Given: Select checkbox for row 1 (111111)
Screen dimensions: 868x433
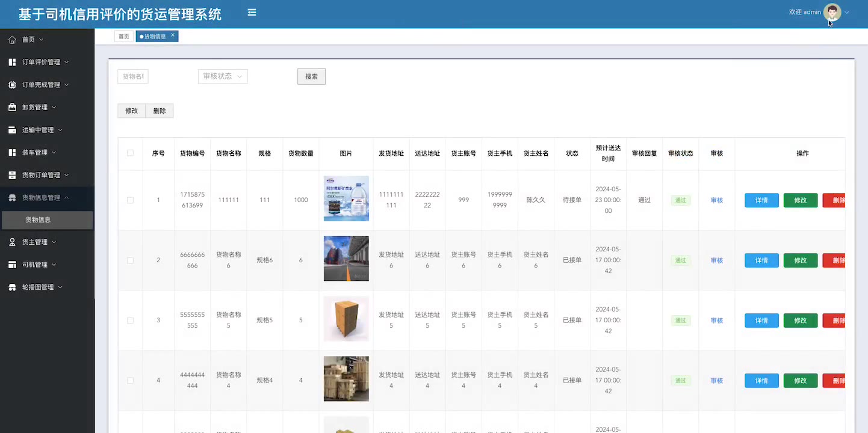Looking at the screenshot, I should point(130,200).
